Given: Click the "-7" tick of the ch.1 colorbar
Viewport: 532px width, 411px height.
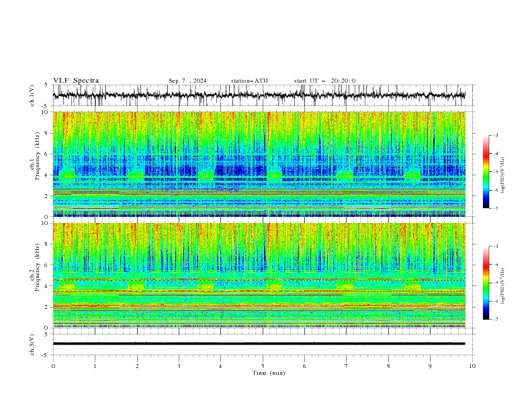Looking at the screenshot, I should coord(495,208).
